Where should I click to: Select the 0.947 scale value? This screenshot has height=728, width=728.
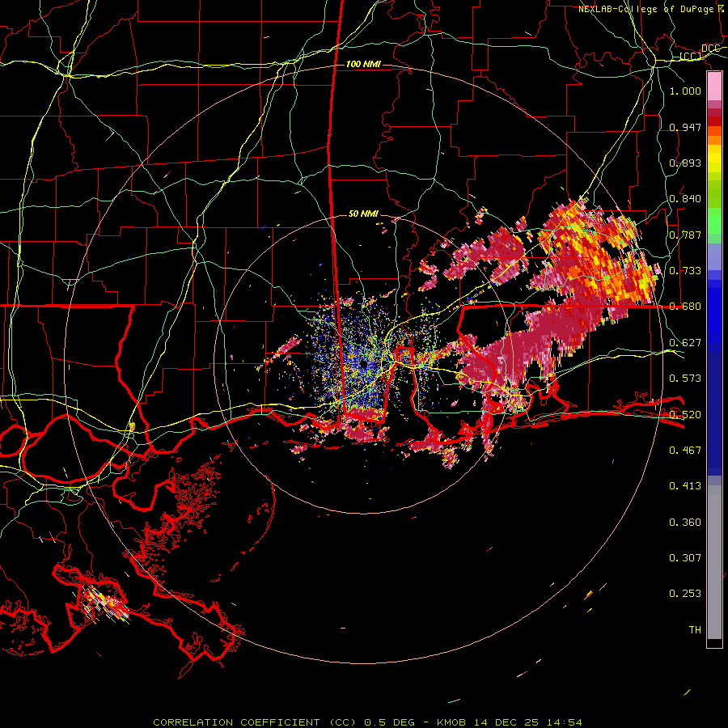point(685,127)
